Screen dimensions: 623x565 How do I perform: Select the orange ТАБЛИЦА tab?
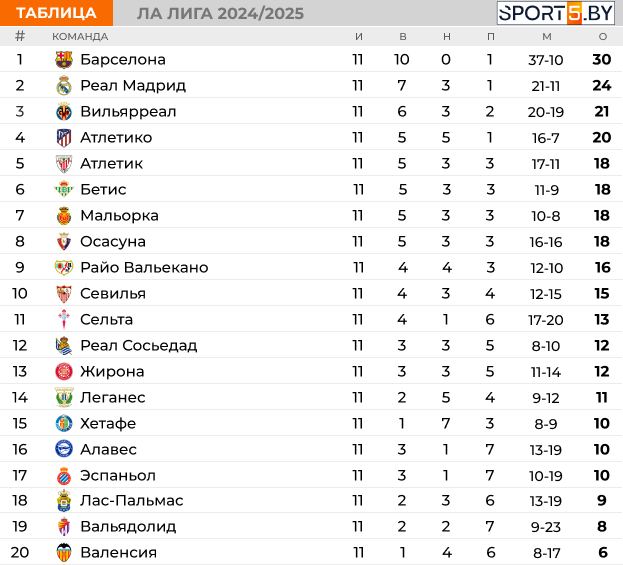pyautogui.click(x=57, y=13)
